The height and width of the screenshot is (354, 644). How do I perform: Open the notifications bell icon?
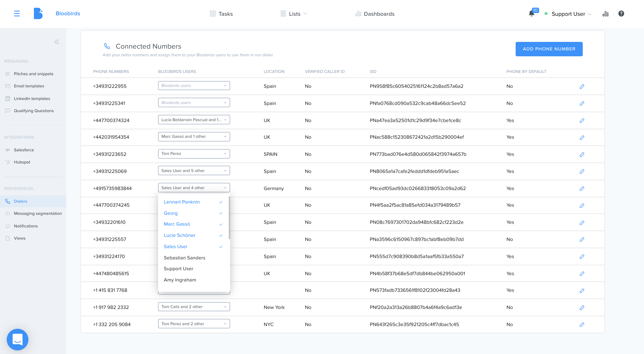532,14
